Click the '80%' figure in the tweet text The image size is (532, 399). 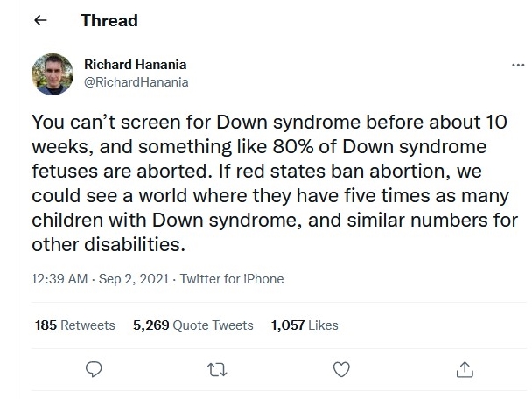[293, 146]
